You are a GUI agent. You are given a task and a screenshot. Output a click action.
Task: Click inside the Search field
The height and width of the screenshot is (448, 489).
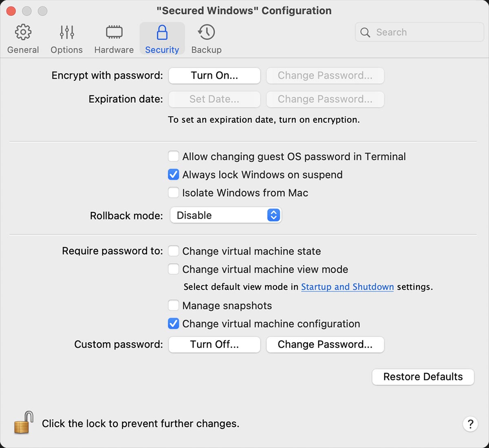tap(420, 32)
